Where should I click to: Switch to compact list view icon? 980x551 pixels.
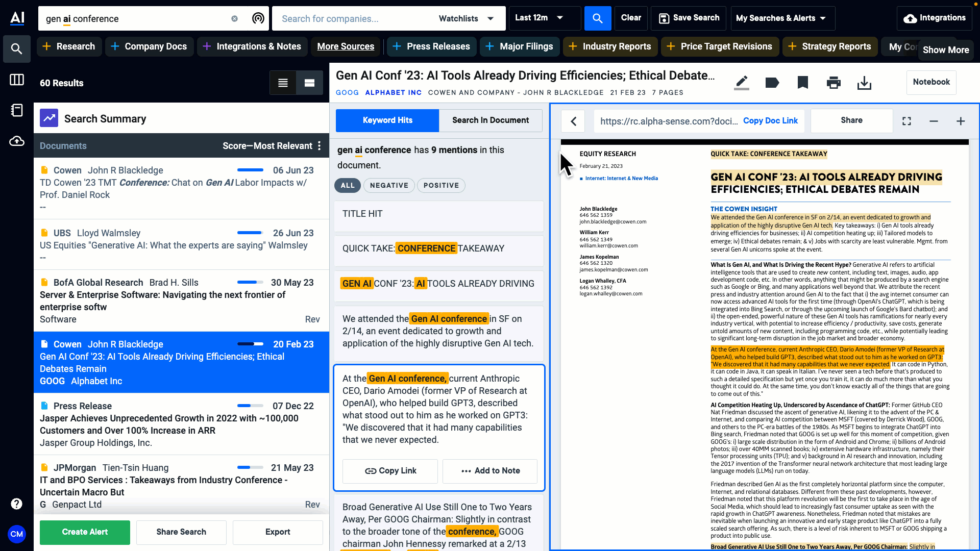tap(283, 83)
